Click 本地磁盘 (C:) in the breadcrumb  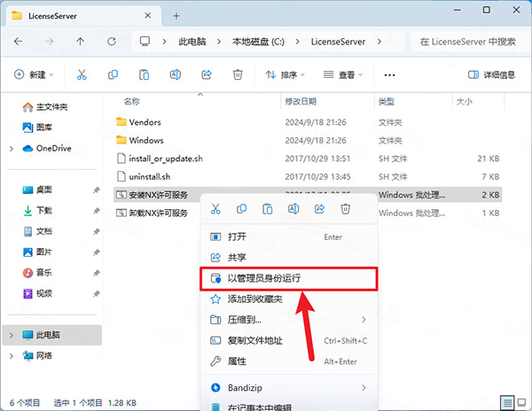pyautogui.click(x=258, y=42)
